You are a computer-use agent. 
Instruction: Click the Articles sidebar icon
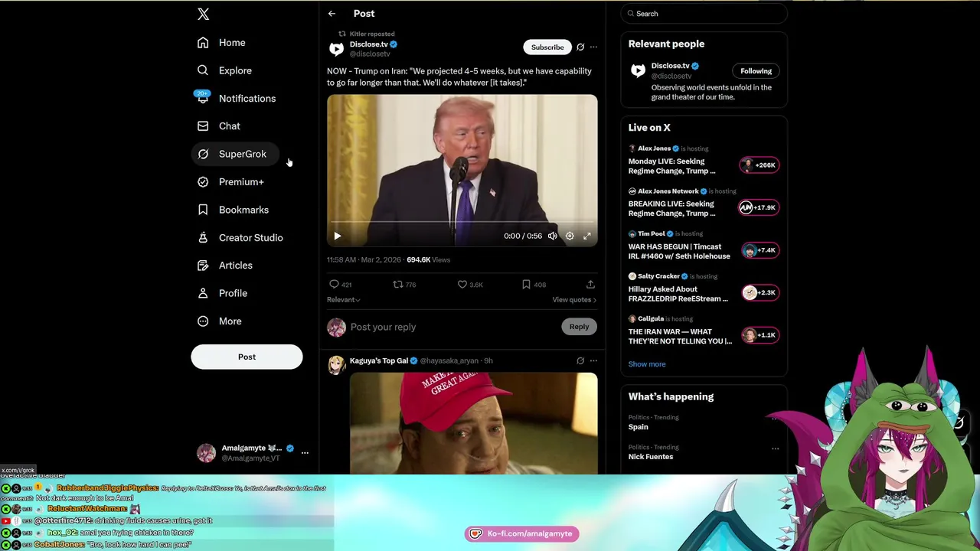tap(203, 266)
